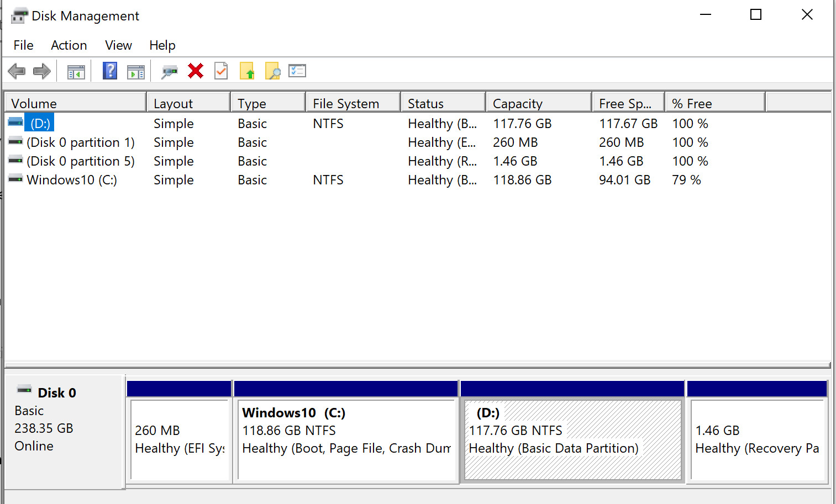
Task: Open the File menu
Action: 23,45
